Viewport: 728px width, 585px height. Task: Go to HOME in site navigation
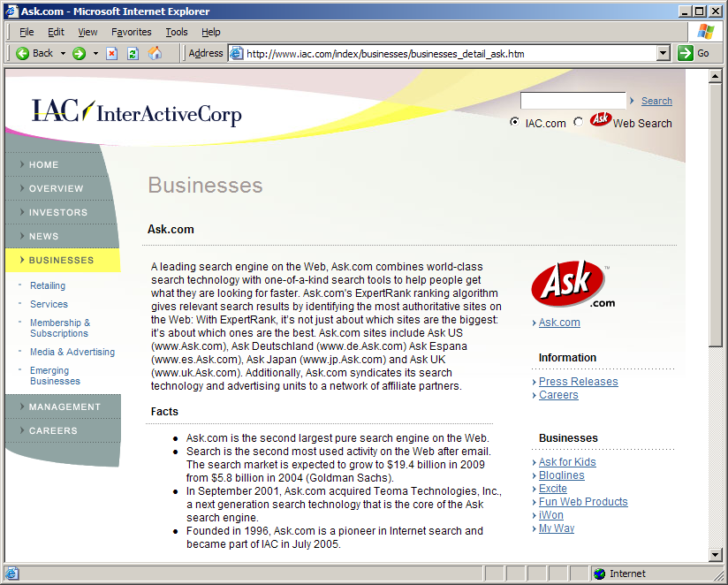point(43,165)
